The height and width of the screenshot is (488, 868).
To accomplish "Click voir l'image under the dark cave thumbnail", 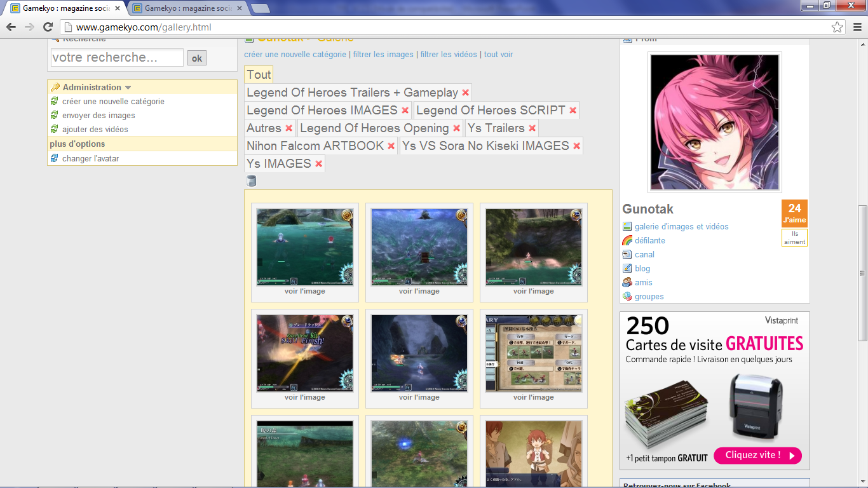I will [419, 397].
